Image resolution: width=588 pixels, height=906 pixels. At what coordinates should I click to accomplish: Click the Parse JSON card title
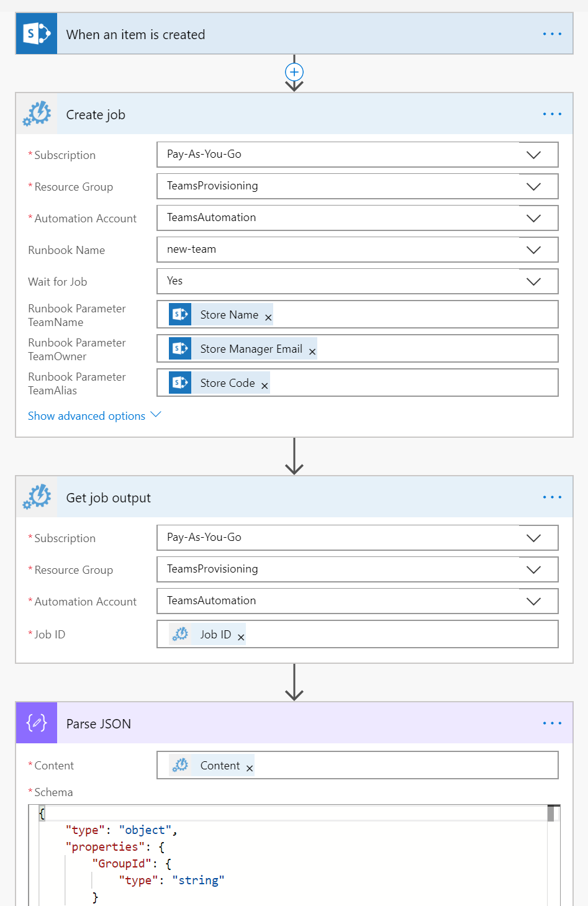pos(99,724)
